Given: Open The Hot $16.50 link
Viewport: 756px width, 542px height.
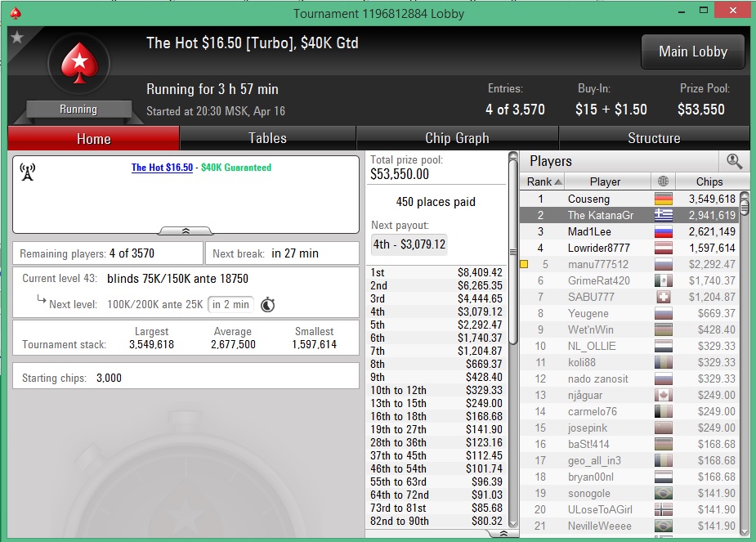Looking at the screenshot, I should [162, 168].
